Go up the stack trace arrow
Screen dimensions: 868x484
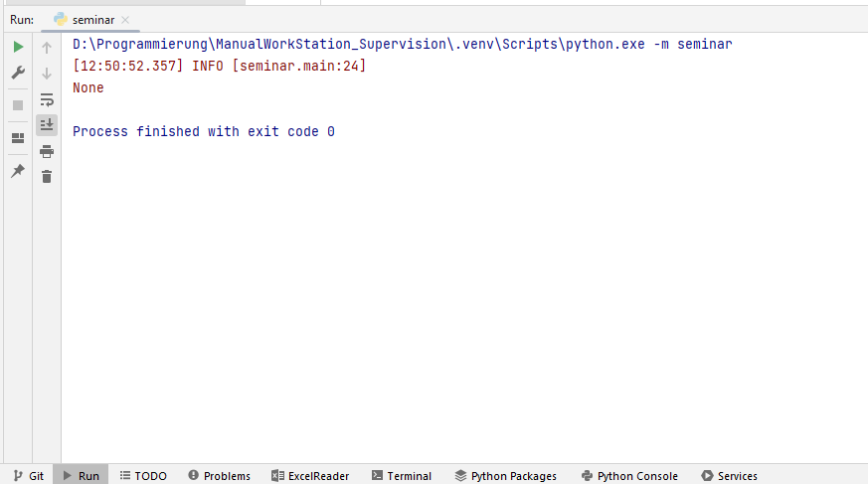tap(47, 48)
